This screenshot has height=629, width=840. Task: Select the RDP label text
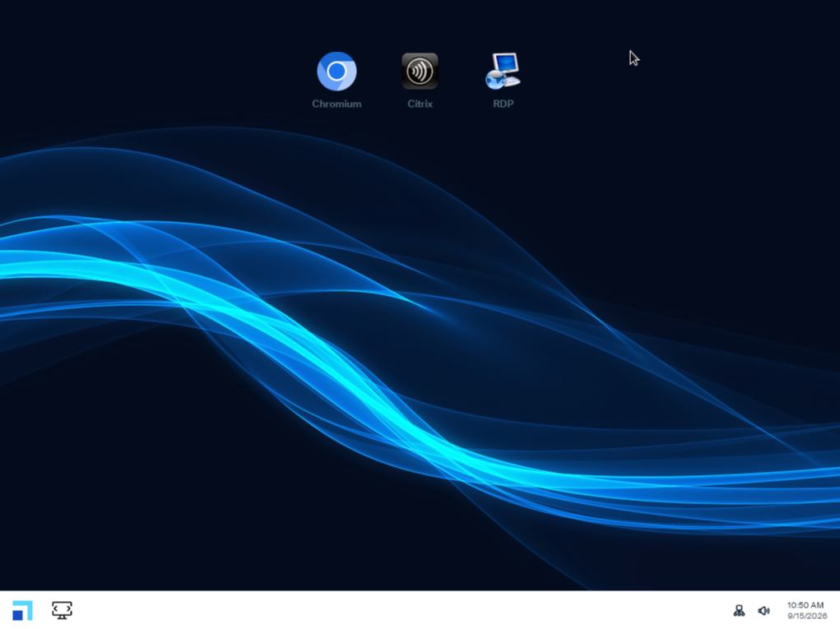click(503, 104)
